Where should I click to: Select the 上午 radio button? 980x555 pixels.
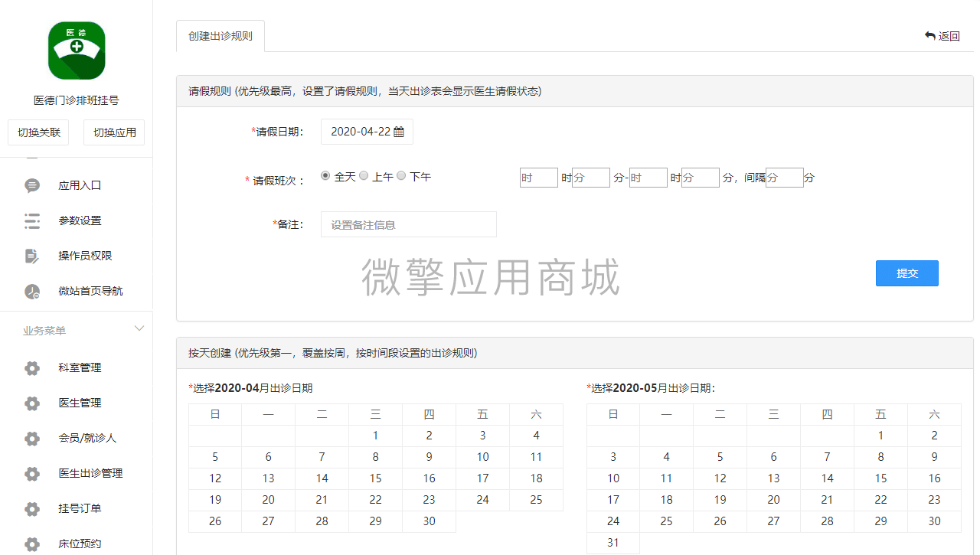pyautogui.click(x=364, y=175)
